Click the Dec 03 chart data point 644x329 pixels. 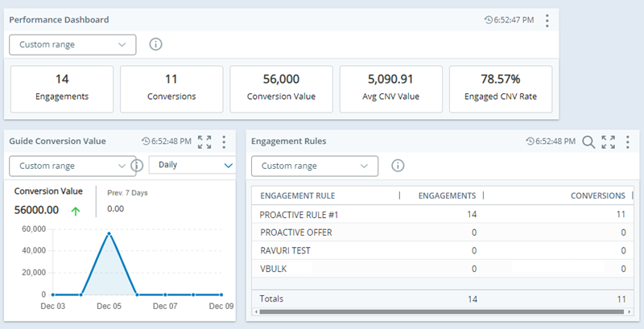tap(53, 294)
